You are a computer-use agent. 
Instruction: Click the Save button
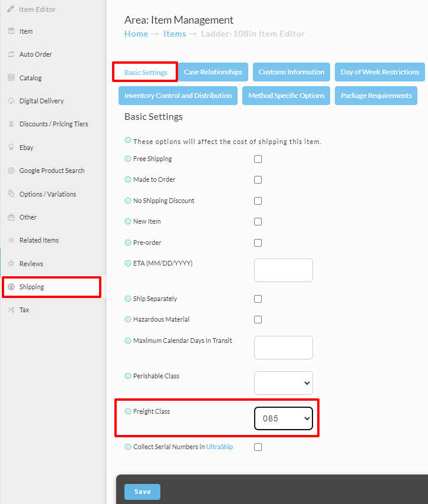pos(142,492)
